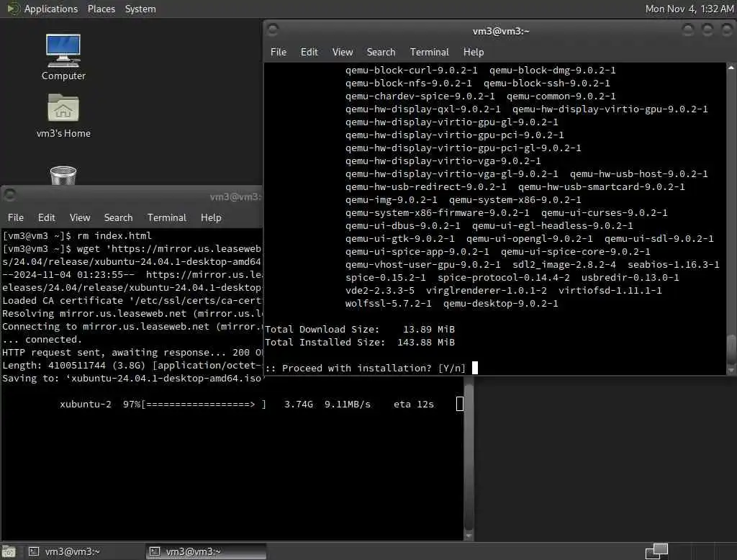
Task: Open File menu in back terminal window
Action: click(16, 217)
